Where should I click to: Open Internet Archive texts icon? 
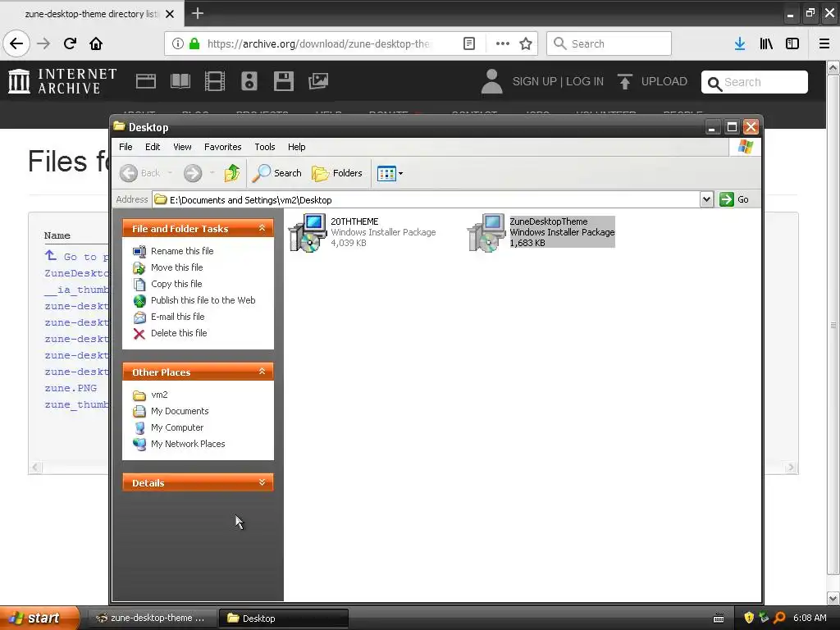[180, 81]
